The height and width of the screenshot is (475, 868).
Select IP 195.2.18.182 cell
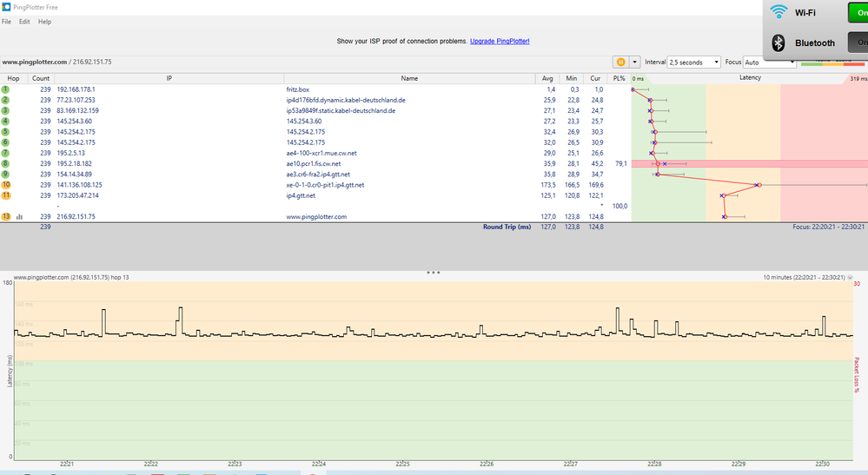pos(74,163)
